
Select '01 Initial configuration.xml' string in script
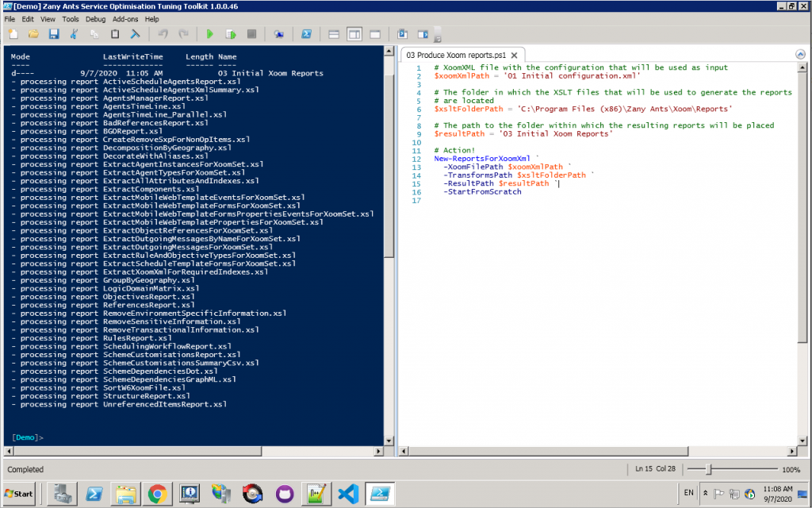click(572, 75)
